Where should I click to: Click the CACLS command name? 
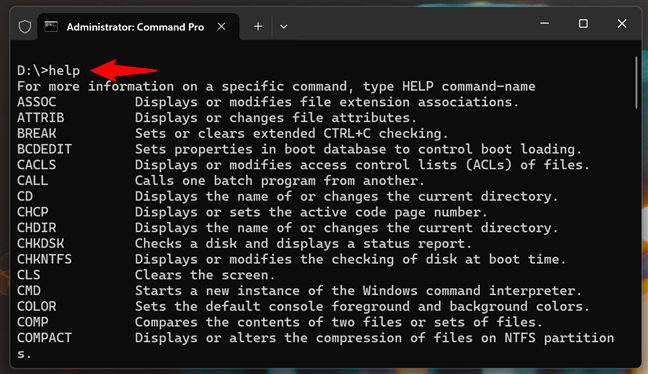(x=36, y=165)
